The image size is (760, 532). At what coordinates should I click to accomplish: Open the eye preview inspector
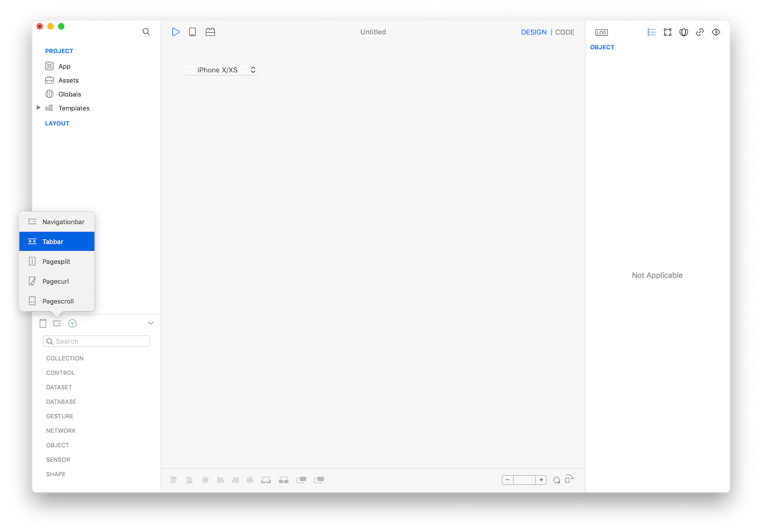click(x=716, y=32)
